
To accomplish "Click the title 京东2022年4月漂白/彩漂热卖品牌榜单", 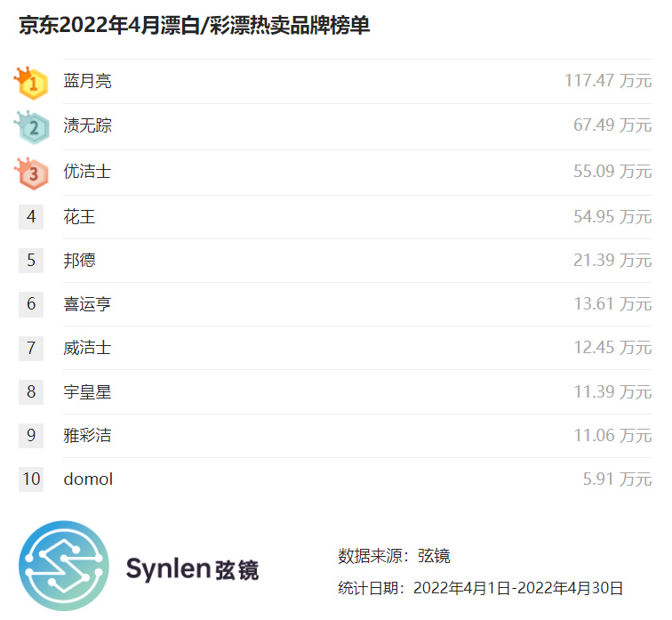I will (x=194, y=25).
